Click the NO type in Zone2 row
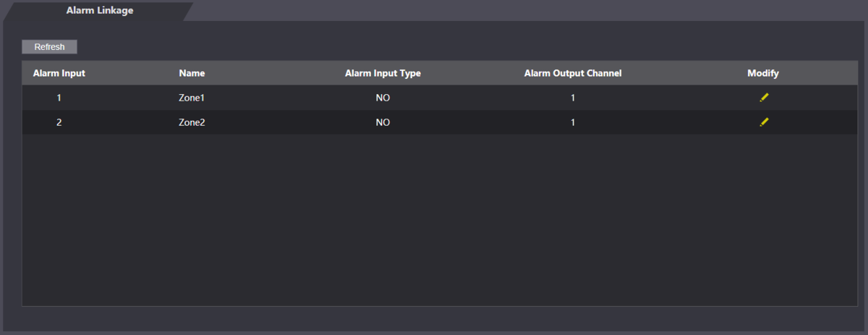 coord(383,122)
